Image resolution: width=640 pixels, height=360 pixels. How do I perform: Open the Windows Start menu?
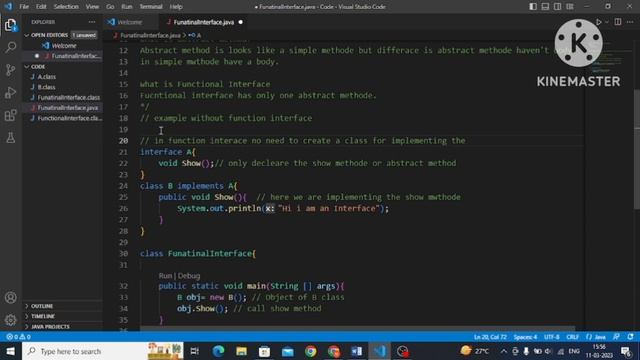point(11,351)
